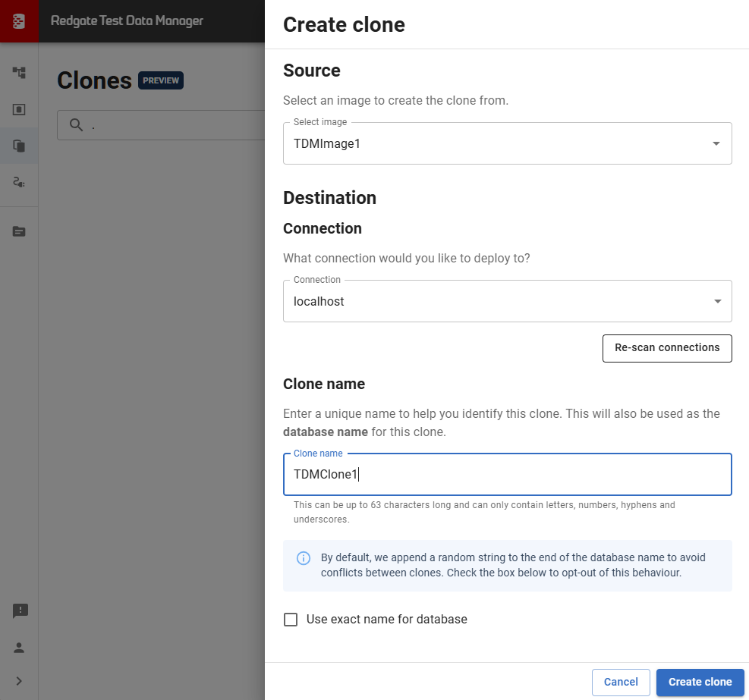Expand the sidebar with the chevron
749x700 pixels.
tap(19, 681)
